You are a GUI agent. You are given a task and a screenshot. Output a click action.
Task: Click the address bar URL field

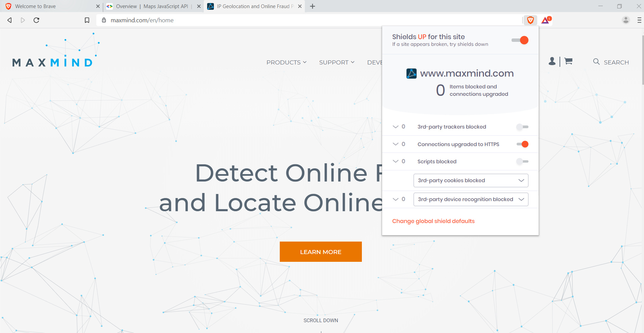coord(309,20)
